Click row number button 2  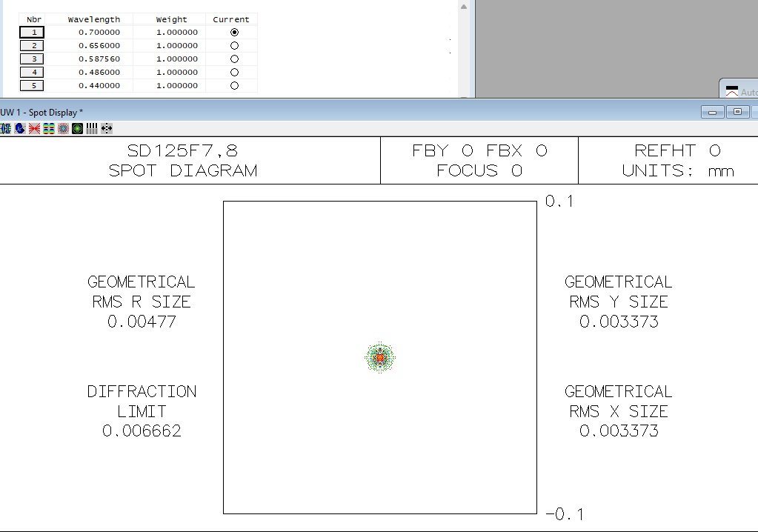pyautogui.click(x=32, y=45)
